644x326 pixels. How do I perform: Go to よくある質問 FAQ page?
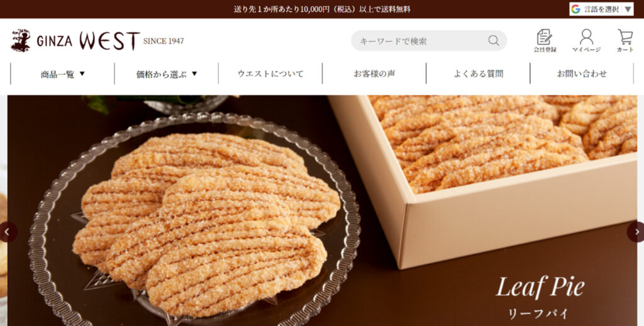(478, 74)
